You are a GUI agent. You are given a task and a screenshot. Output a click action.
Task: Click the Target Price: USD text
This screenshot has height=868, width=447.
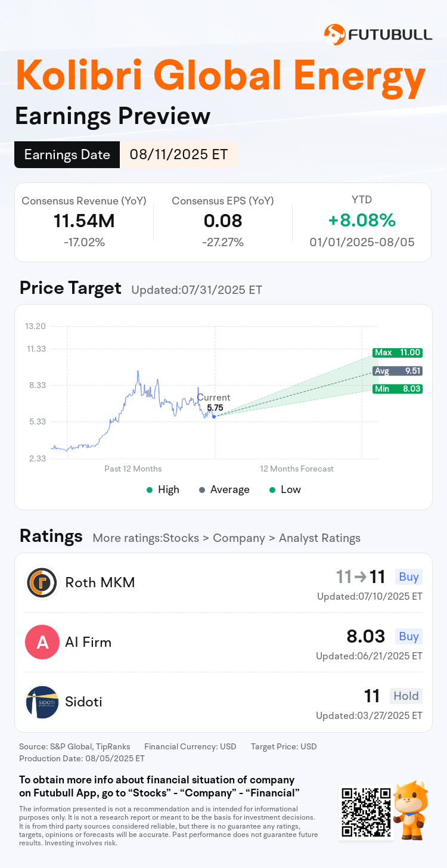[x=284, y=746]
